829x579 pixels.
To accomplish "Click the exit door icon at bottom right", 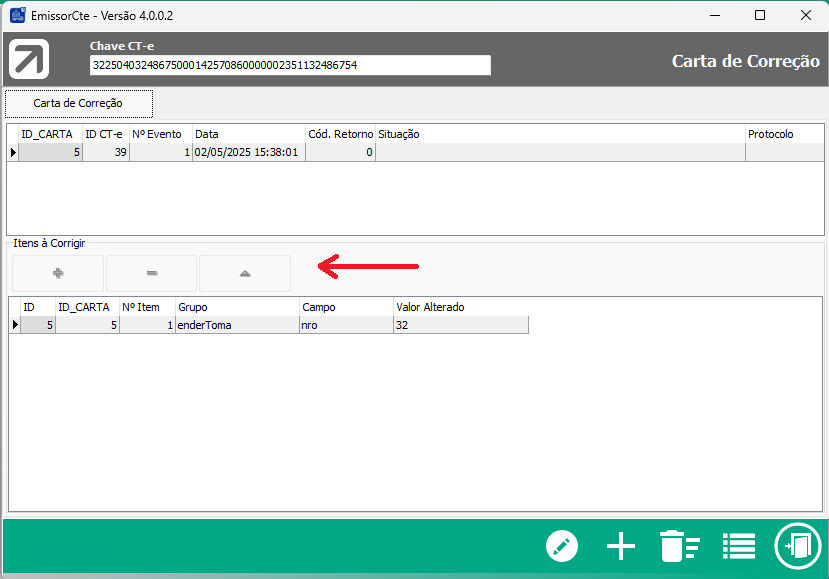I will [797, 546].
